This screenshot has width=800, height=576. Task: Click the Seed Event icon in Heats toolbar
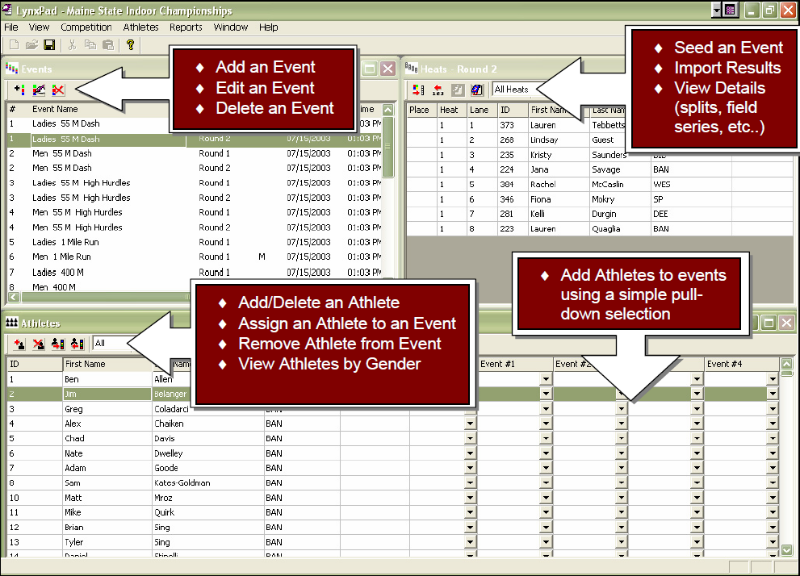[x=419, y=90]
